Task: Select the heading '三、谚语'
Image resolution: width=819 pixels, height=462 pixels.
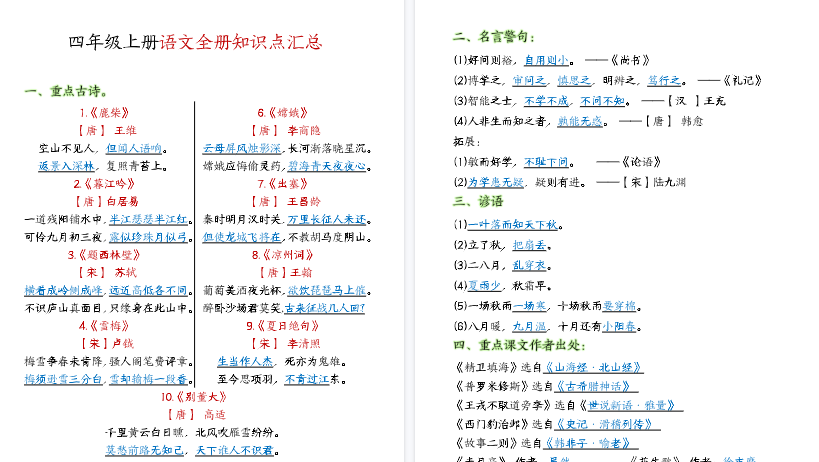Action: (478, 202)
